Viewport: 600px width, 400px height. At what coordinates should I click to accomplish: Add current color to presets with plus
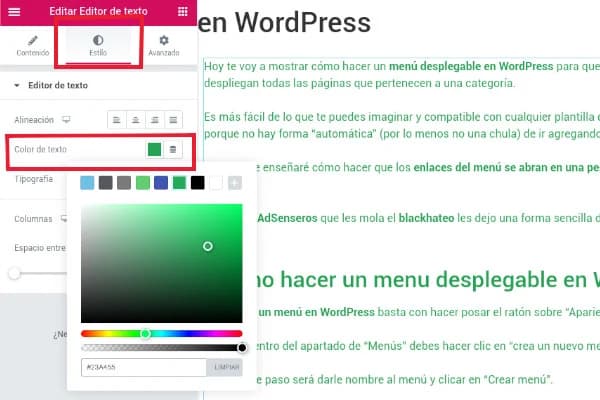(x=235, y=183)
